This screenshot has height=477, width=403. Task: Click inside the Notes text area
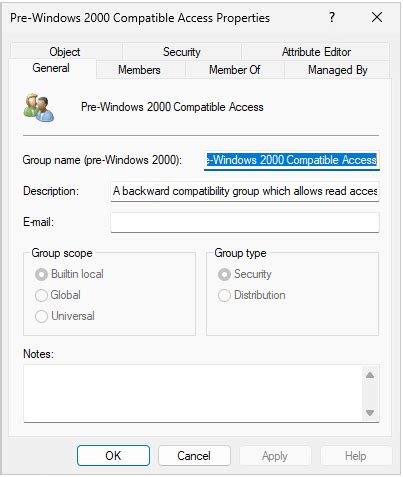(193, 393)
